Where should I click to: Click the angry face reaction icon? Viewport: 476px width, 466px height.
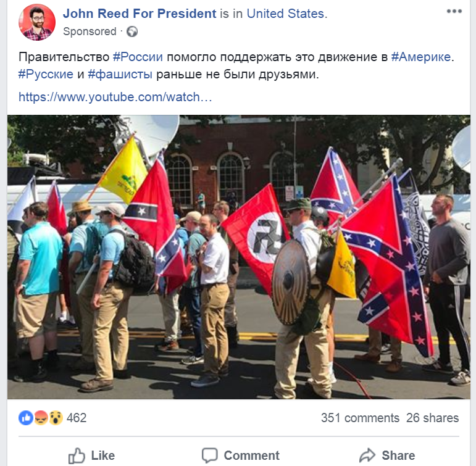[x=41, y=418]
